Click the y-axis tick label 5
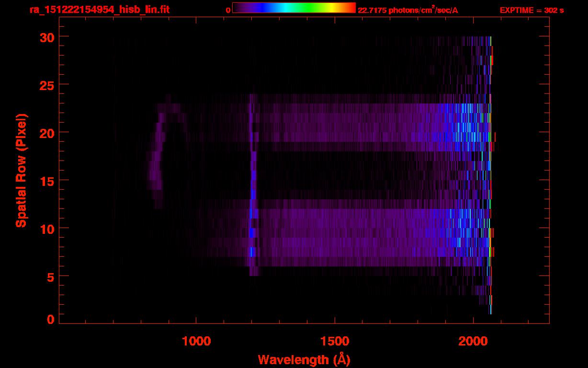The height and width of the screenshot is (368, 588). pos(51,276)
